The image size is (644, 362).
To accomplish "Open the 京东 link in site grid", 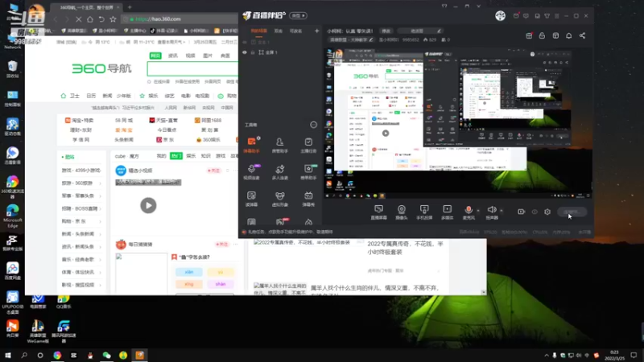I will point(165,139).
